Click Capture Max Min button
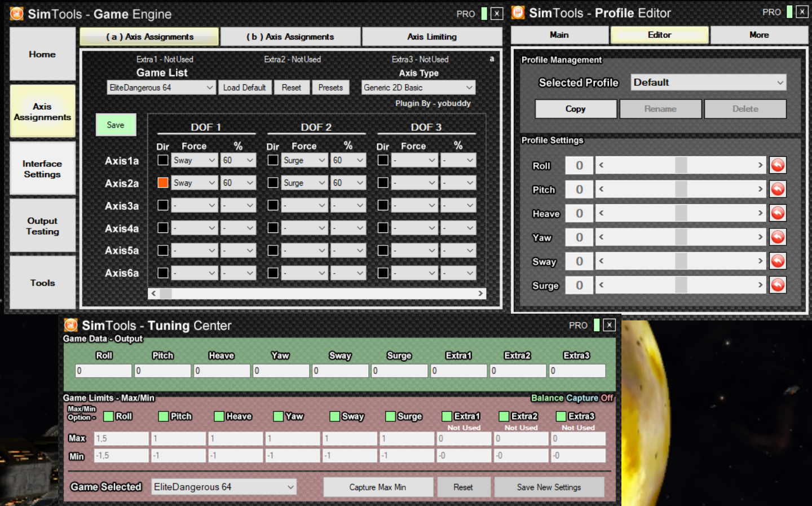Image resolution: width=812 pixels, height=506 pixels. point(378,487)
